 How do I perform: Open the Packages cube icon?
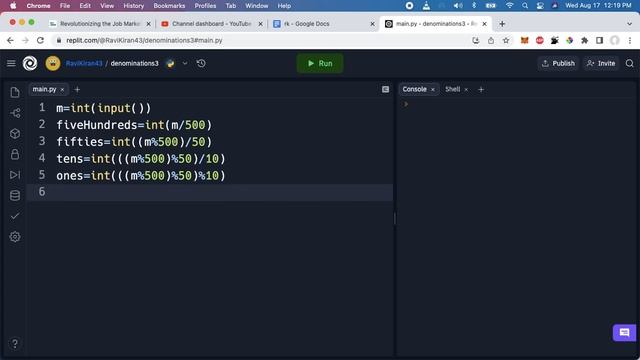click(15, 133)
